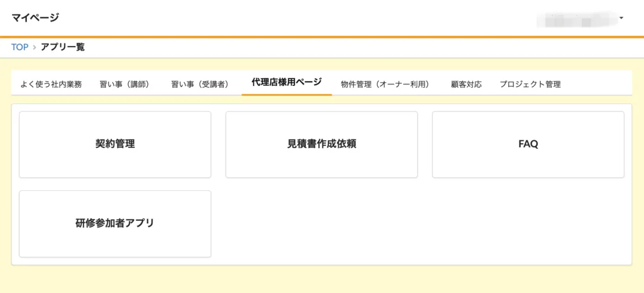This screenshot has height=293, width=644.
Task: Select the 習い事（講師） tab
Action: tap(125, 84)
